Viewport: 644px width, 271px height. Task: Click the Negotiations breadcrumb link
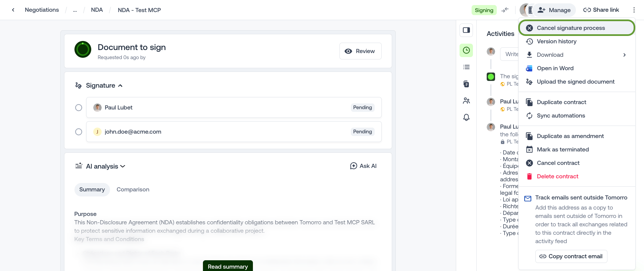click(42, 10)
